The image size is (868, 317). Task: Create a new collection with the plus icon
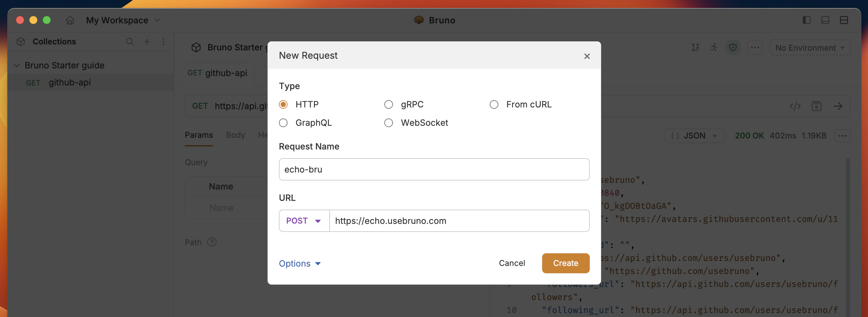coord(146,42)
